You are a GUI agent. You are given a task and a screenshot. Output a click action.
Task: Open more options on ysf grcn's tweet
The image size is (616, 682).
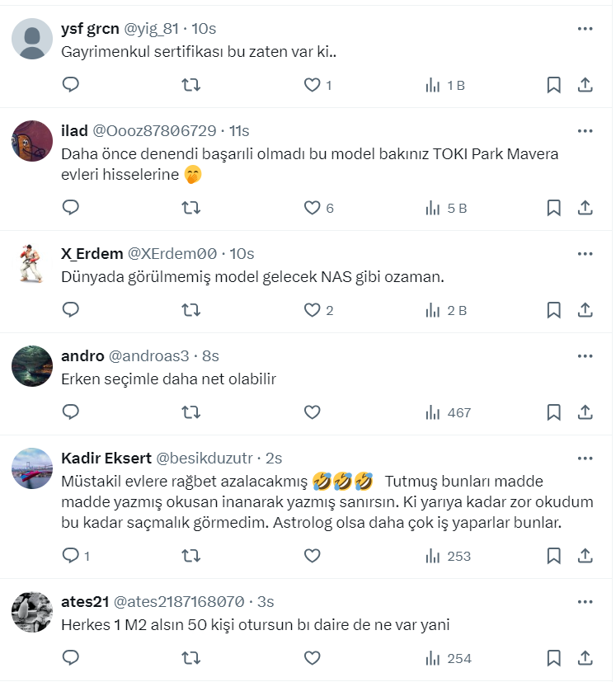tap(585, 29)
